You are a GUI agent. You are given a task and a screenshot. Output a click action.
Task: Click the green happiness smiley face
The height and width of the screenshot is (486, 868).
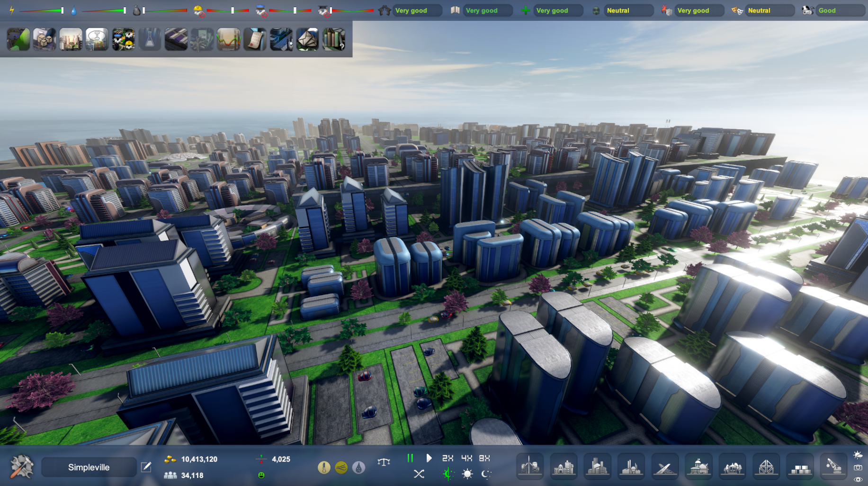261,475
